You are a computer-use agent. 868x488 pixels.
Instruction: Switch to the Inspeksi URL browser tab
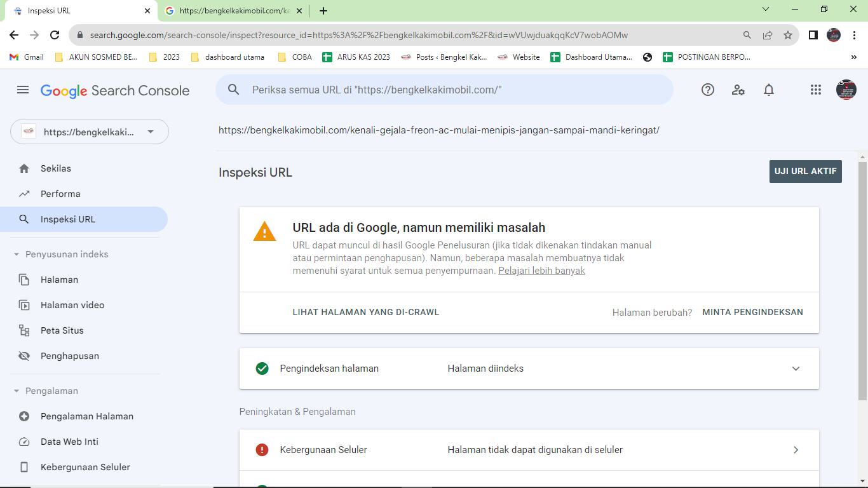click(x=80, y=11)
